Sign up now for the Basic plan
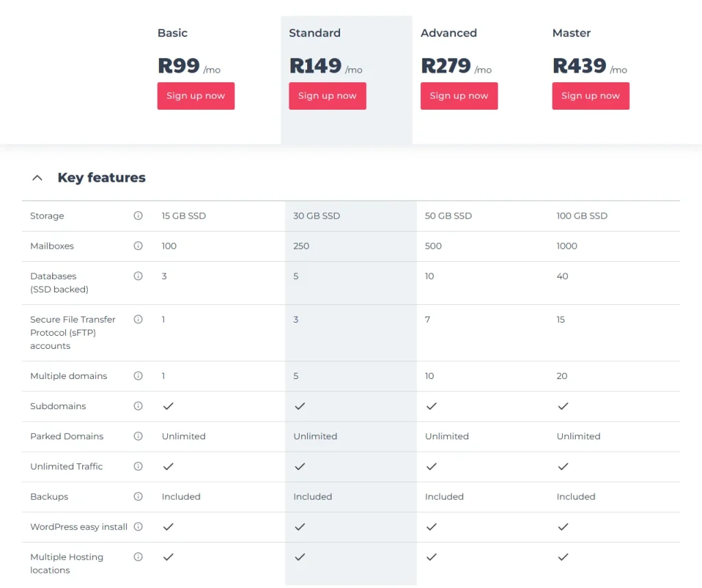The width and height of the screenshot is (702, 588). click(195, 96)
